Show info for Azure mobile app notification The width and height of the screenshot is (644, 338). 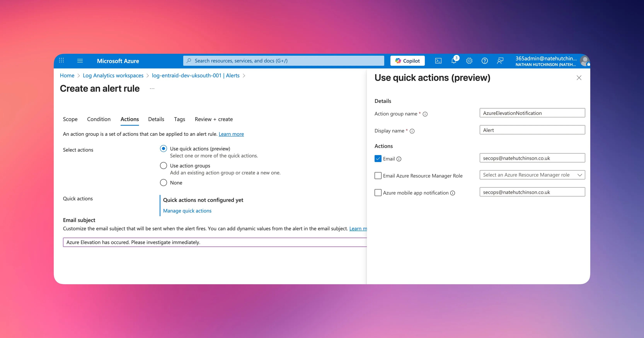pyautogui.click(x=452, y=193)
